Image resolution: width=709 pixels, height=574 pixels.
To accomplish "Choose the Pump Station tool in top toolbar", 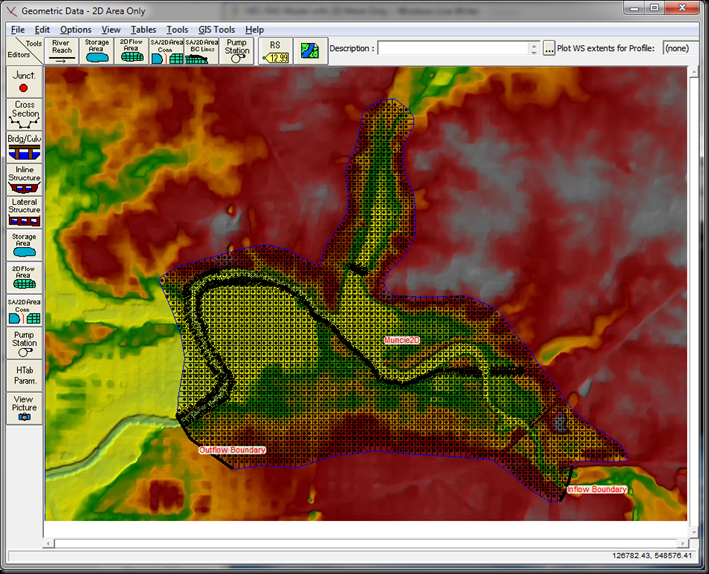I will (237, 51).
